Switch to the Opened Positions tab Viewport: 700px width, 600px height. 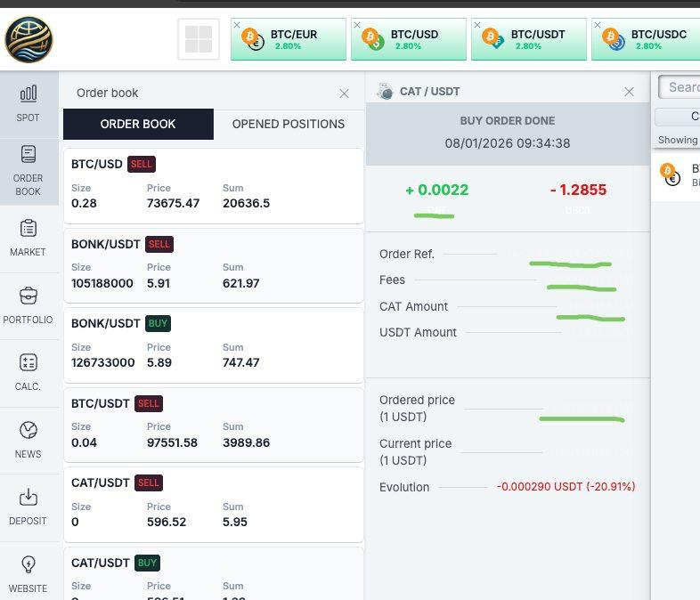pos(288,125)
